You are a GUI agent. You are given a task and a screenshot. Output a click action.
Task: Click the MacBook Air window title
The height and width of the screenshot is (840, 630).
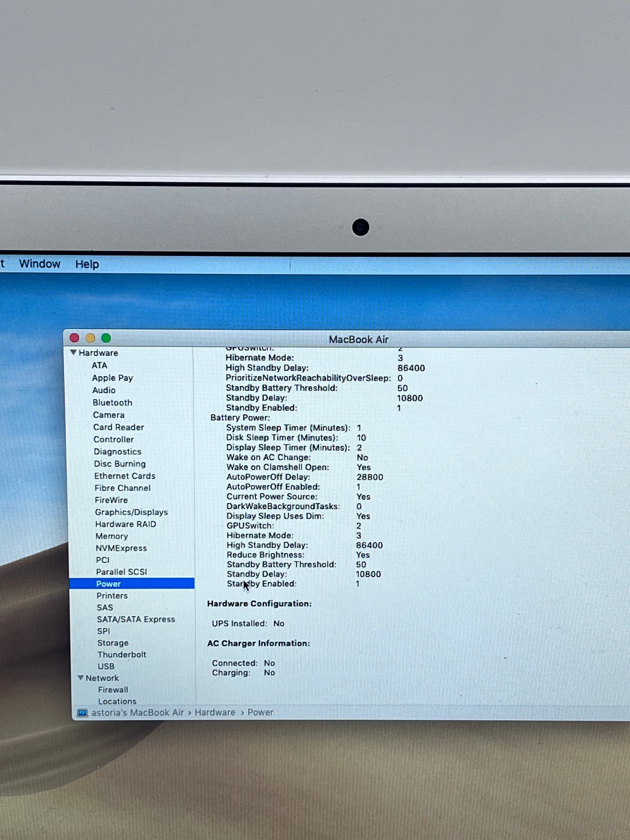[358, 340]
